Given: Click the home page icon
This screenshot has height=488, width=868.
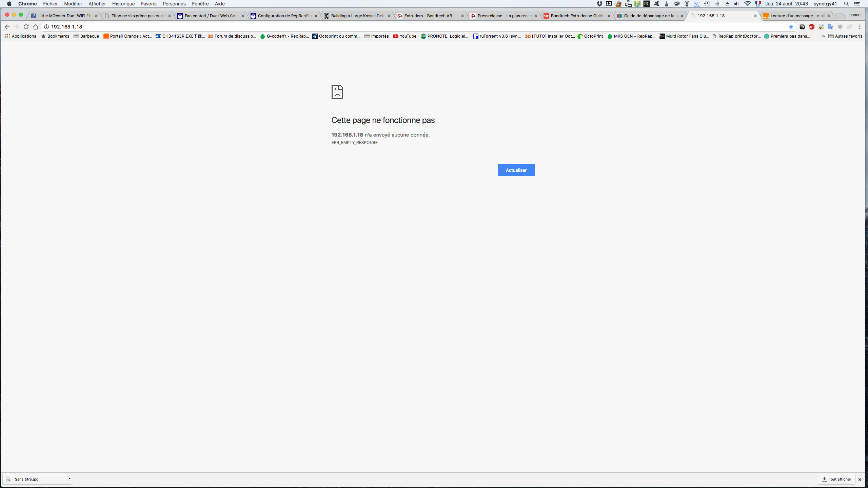Looking at the screenshot, I should point(36,27).
